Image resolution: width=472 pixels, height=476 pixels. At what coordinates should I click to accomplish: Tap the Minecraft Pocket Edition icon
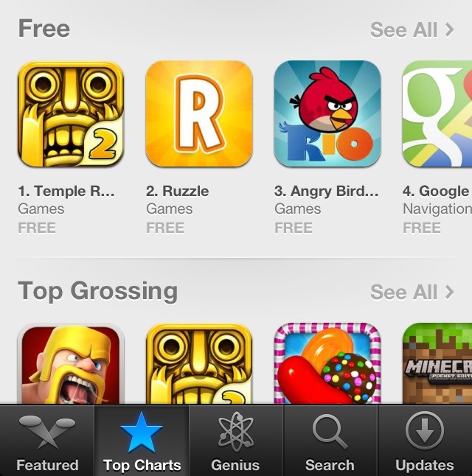click(437, 364)
